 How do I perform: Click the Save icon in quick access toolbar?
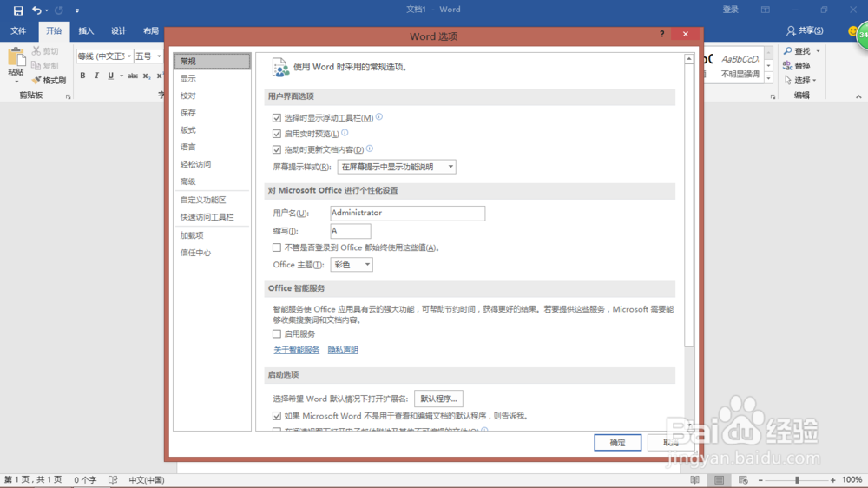coord(17,10)
